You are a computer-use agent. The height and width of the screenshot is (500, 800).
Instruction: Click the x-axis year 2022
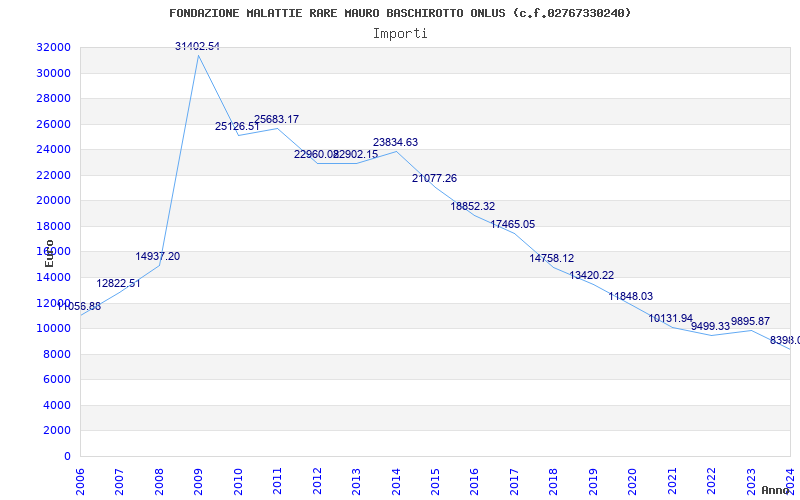[711, 482]
